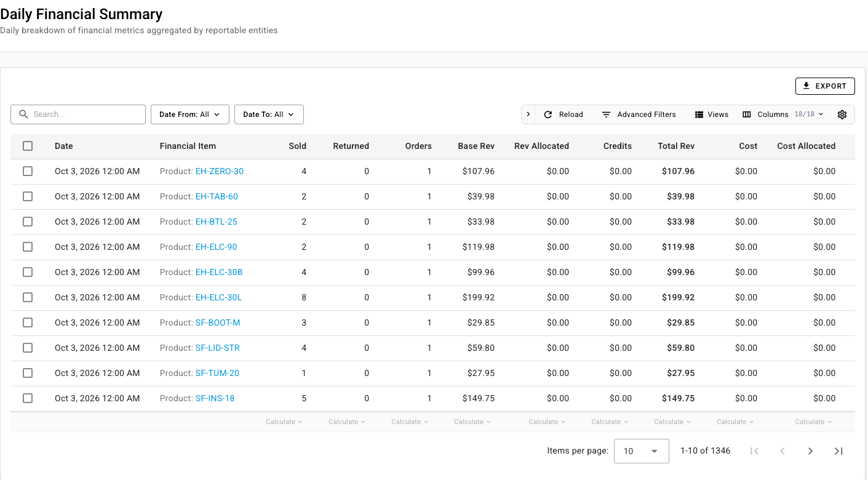Click the 1-10 of 1346 pagination text

point(706,451)
